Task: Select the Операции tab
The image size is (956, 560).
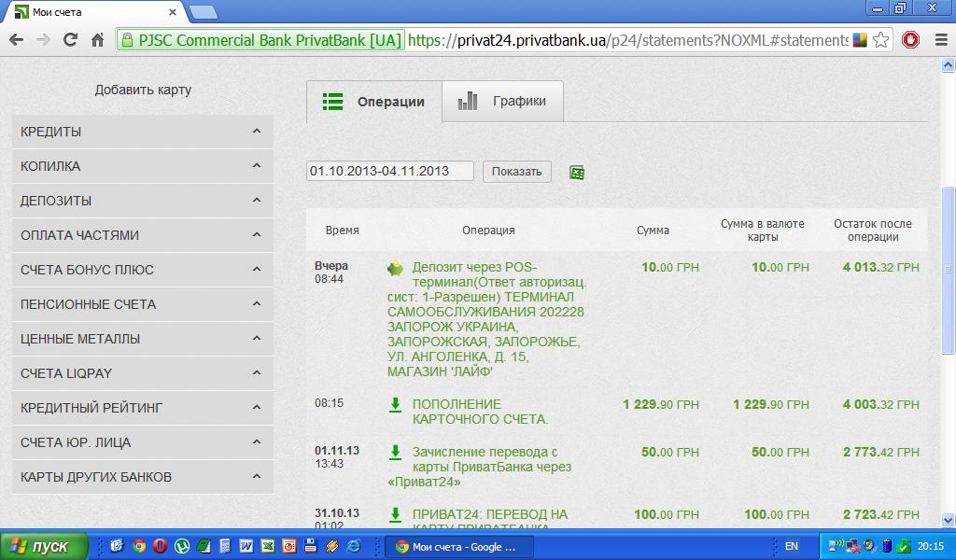Action: pos(373,102)
